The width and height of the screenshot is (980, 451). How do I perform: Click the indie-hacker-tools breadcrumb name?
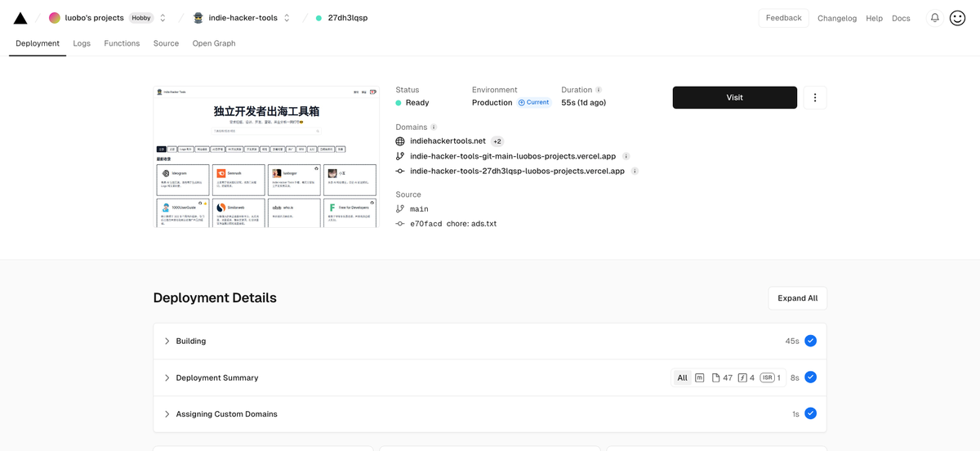pos(243,18)
